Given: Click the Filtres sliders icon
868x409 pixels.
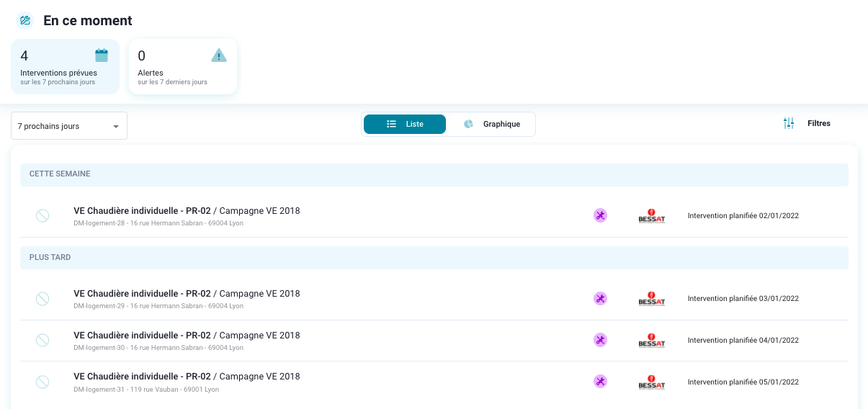Looking at the screenshot, I should pos(789,124).
